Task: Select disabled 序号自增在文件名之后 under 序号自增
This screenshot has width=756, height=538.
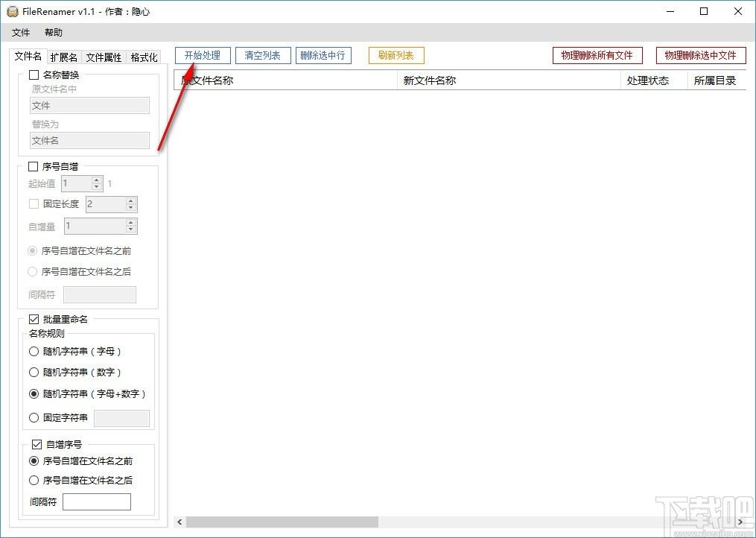Action: [x=32, y=272]
